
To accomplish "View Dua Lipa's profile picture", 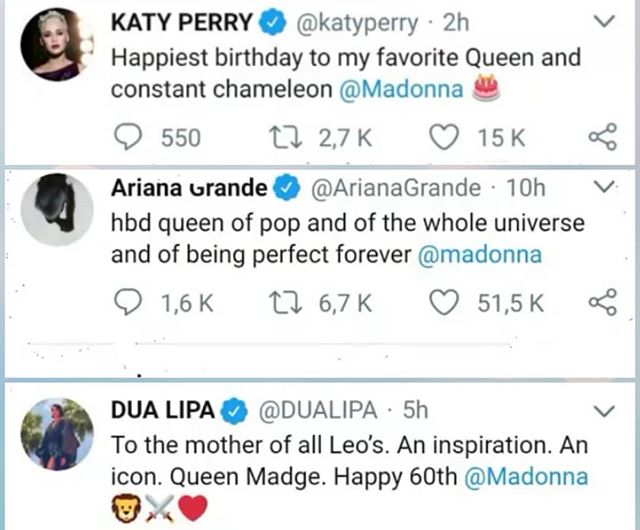I will pyautogui.click(x=57, y=433).
